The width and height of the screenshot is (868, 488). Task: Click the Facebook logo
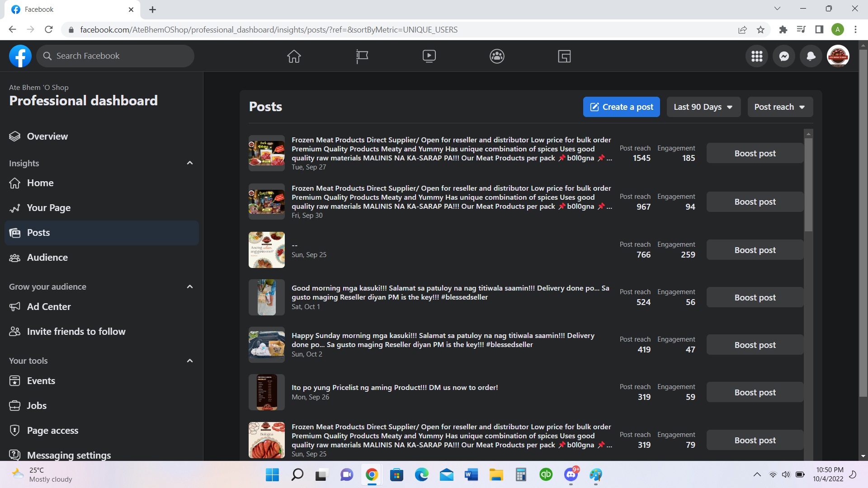coord(20,56)
